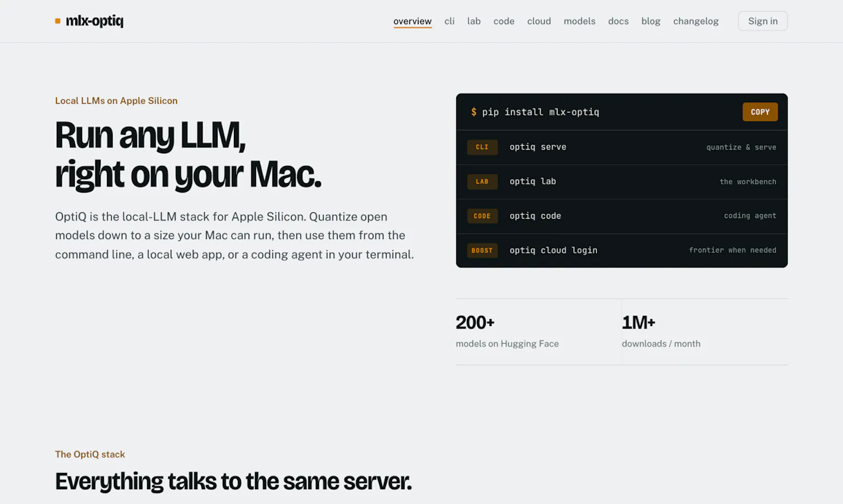Screen dimensions: 843x504
Task: Click the 'optiq lab' command text
Action: (533, 181)
